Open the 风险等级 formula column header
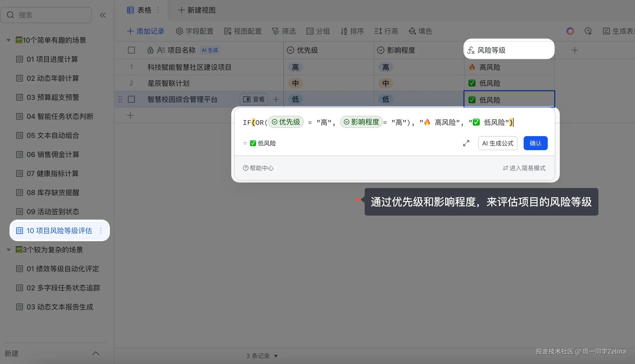The width and height of the screenshot is (635, 364). [x=509, y=50]
